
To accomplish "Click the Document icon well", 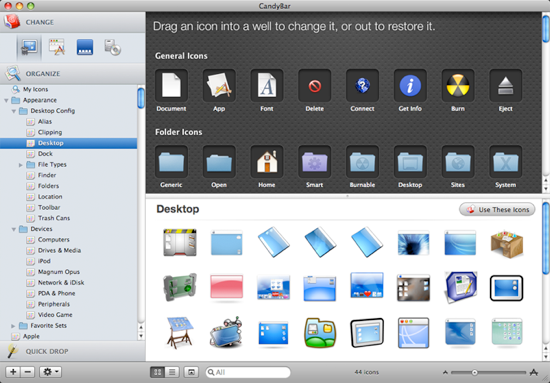I will (x=171, y=86).
